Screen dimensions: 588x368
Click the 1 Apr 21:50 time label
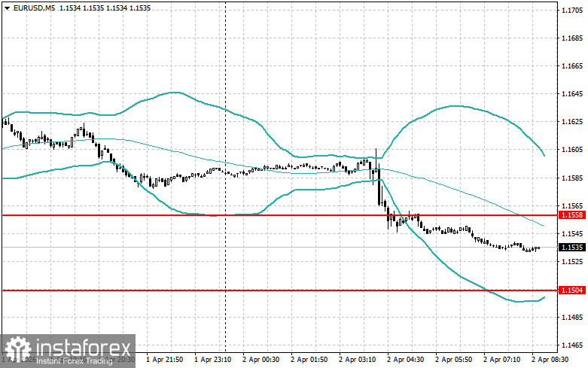(165, 360)
